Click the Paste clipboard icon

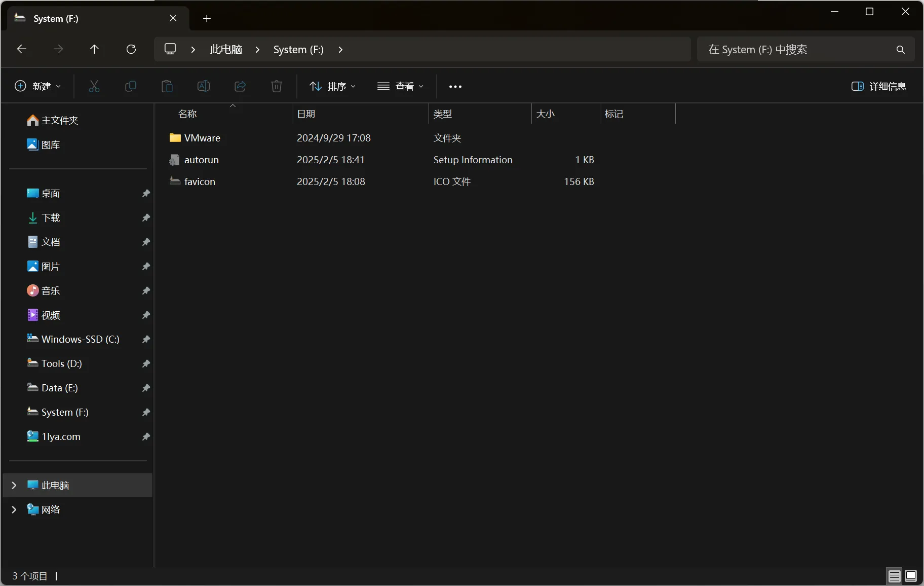click(167, 86)
